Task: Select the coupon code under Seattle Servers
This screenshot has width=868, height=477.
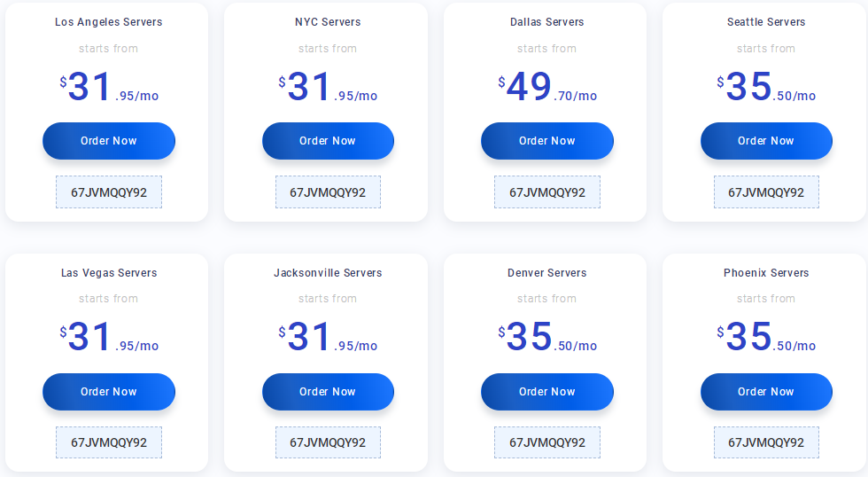Action: click(766, 192)
